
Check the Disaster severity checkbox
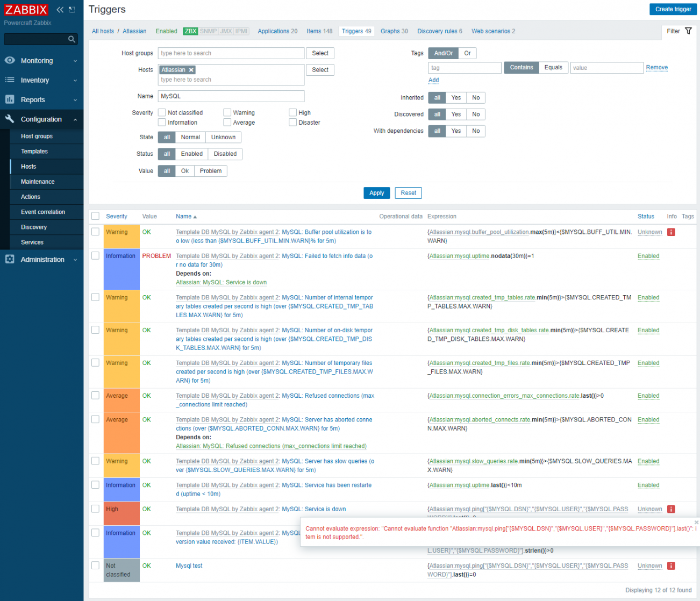pos(293,123)
